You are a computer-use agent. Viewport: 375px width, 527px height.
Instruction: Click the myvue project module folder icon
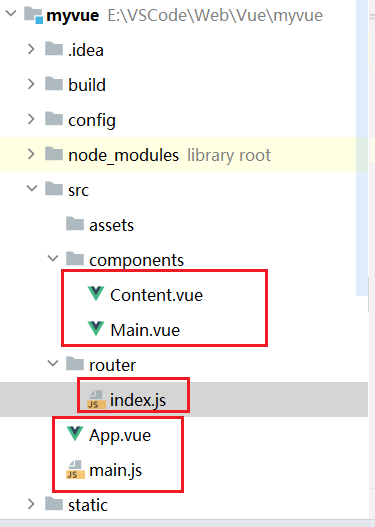[34, 15]
